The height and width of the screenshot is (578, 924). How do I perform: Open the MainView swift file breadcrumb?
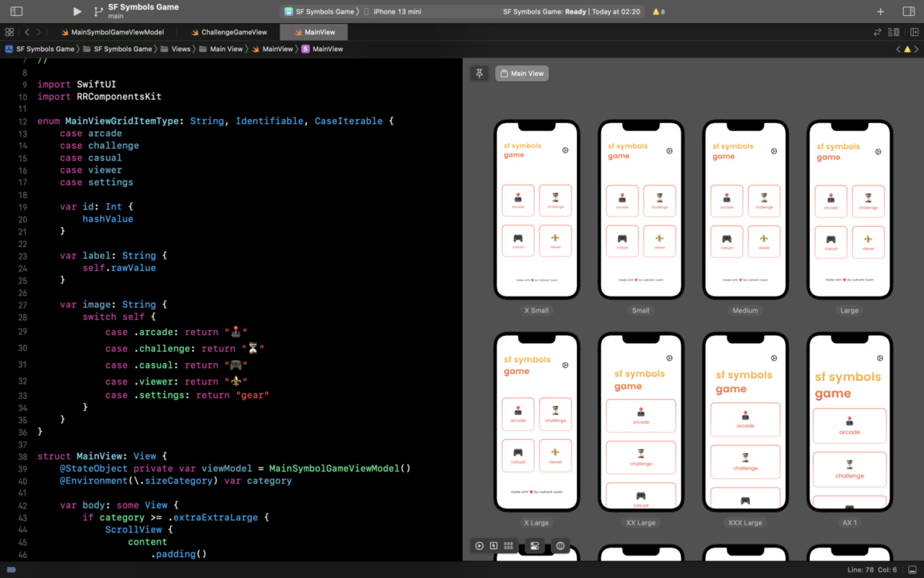click(x=272, y=49)
